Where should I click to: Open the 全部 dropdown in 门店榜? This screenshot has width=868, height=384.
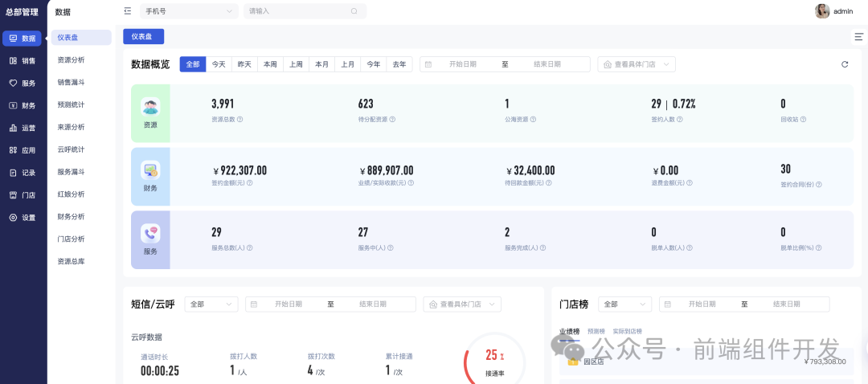pyautogui.click(x=625, y=304)
